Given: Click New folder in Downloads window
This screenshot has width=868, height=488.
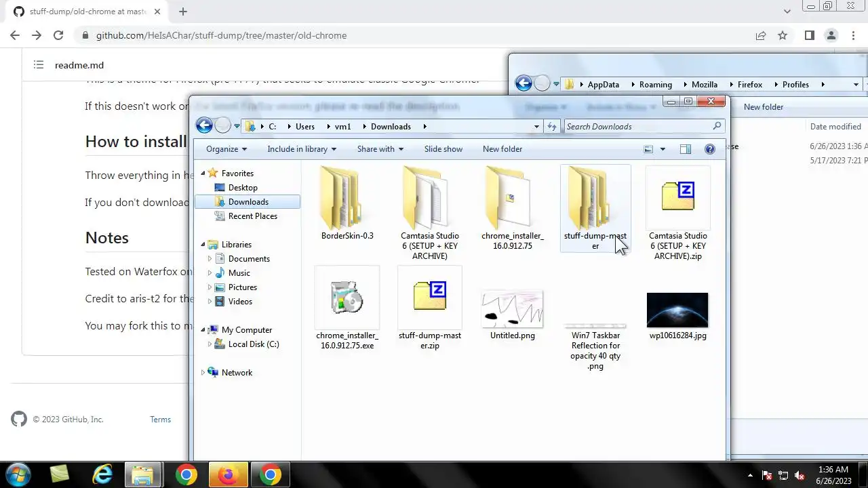Looking at the screenshot, I should 502,149.
